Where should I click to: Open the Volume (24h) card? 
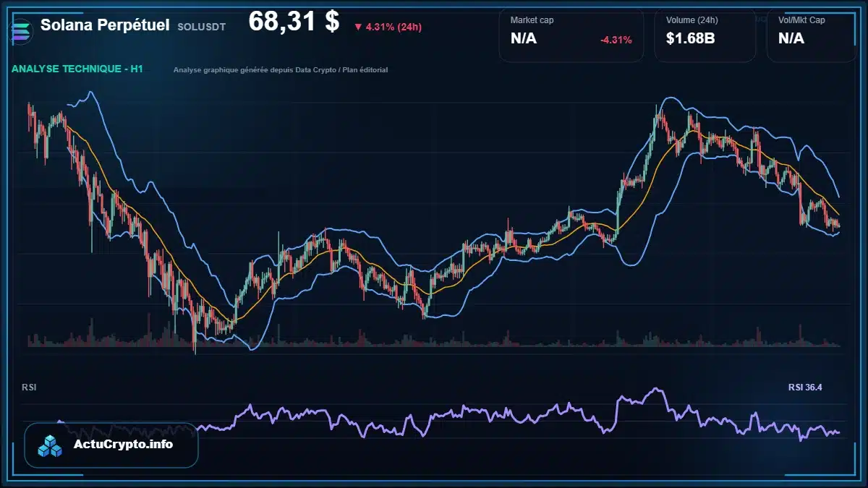tap(705, 35)
